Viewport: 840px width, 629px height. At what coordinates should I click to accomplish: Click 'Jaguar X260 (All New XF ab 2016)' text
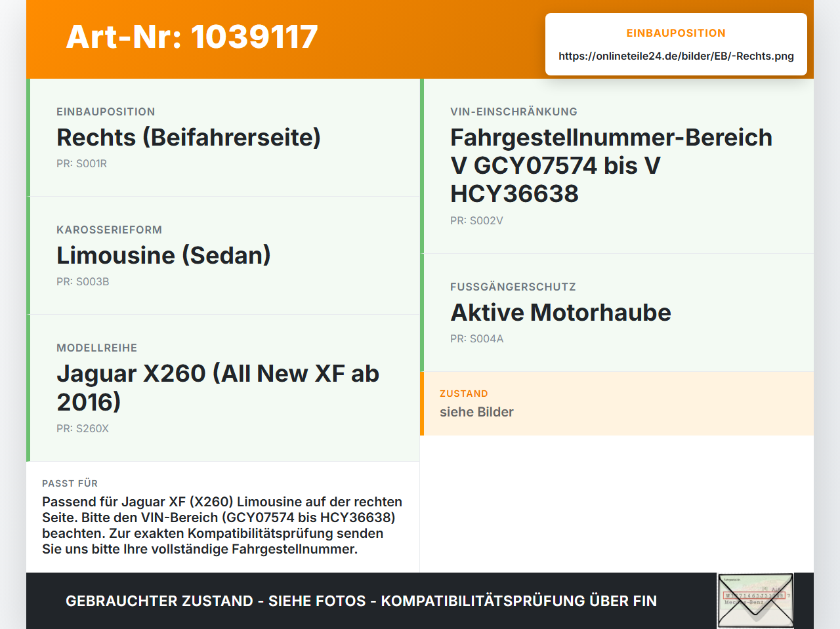(x=218, y=388)
